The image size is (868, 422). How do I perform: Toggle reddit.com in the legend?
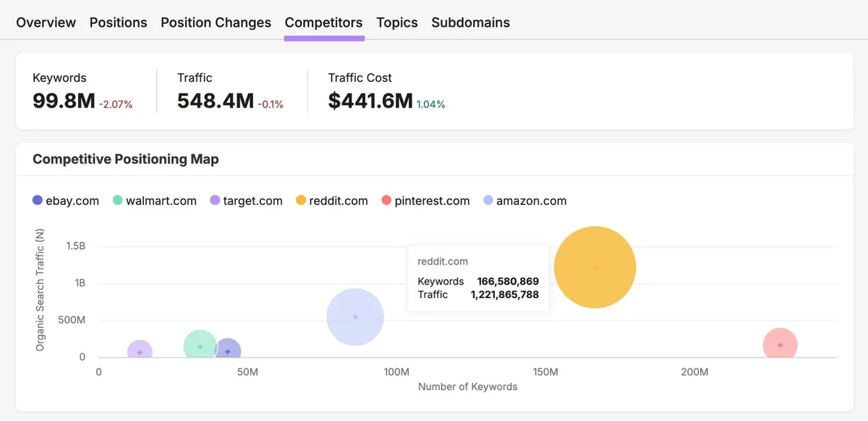(332, 201)
